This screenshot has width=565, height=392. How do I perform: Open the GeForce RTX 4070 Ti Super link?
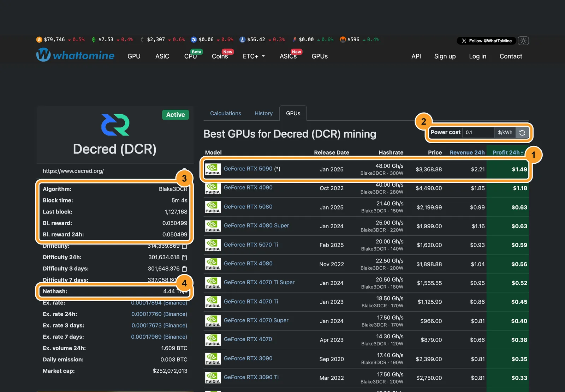[x=259, y=282]
